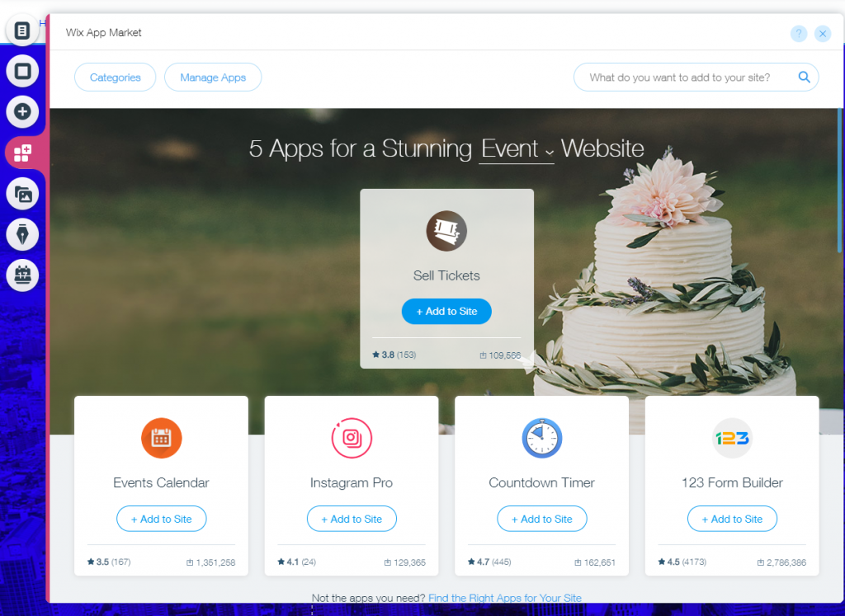Select the Instagram Pro title

click(352, 482)
